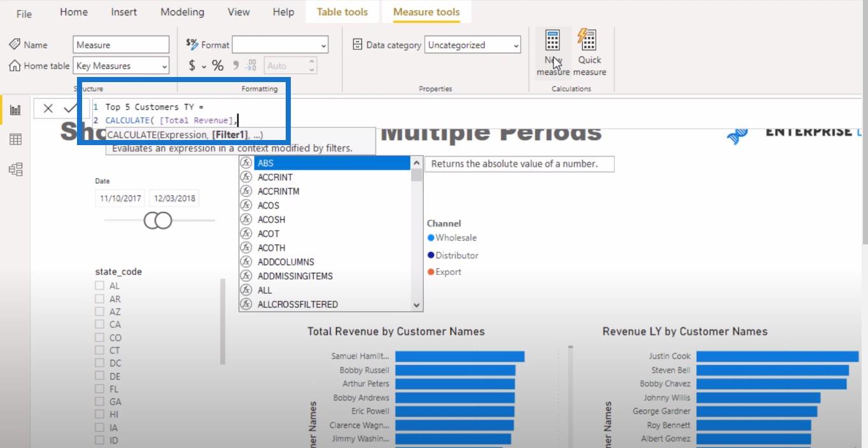Select the Measure tools tab

pos(426,12)
